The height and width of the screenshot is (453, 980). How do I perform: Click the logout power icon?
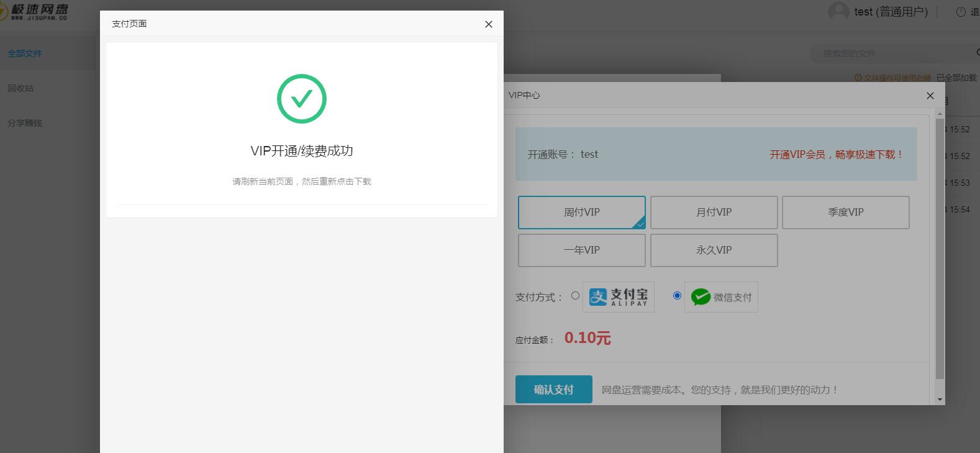[x=961, y=12]
